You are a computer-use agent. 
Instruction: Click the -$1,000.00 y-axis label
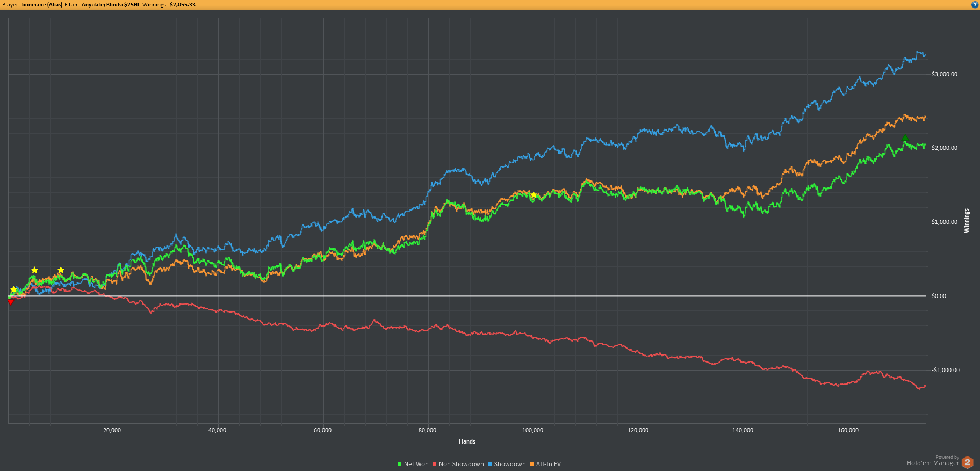point(946,370)
